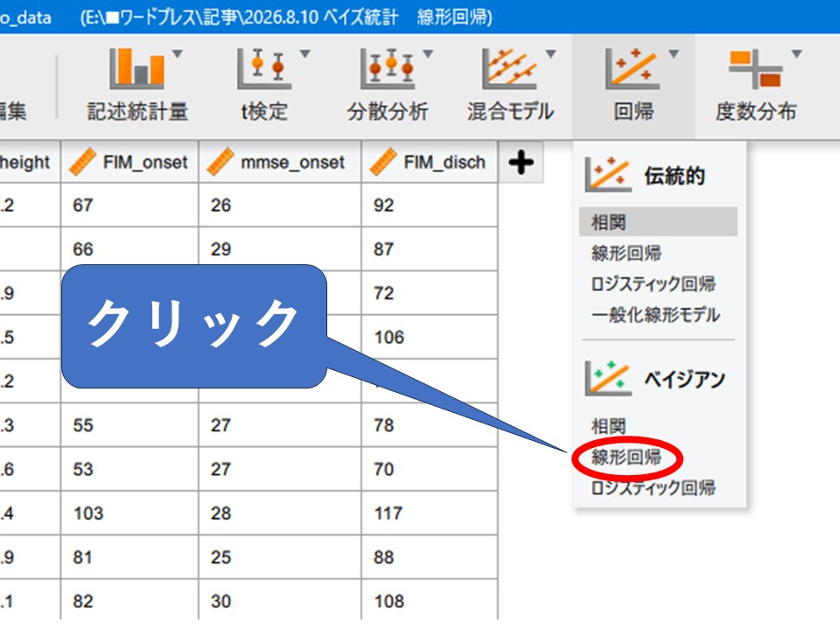Viewport: 840px width, 630px height.
Task: Select FIM_disch cell with value 70
Action: pyautogui.click(x=430, y=469)
